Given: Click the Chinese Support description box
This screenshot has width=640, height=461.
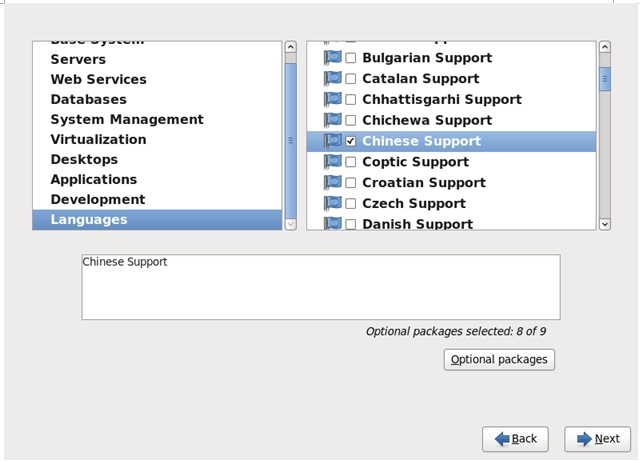Looking at the screenshot, I should pyautogui.click(x=321, y=287).
